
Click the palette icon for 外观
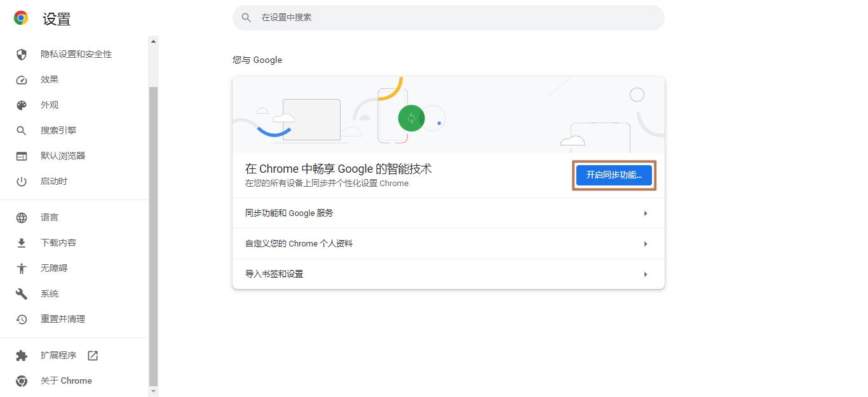click(22, 105)
